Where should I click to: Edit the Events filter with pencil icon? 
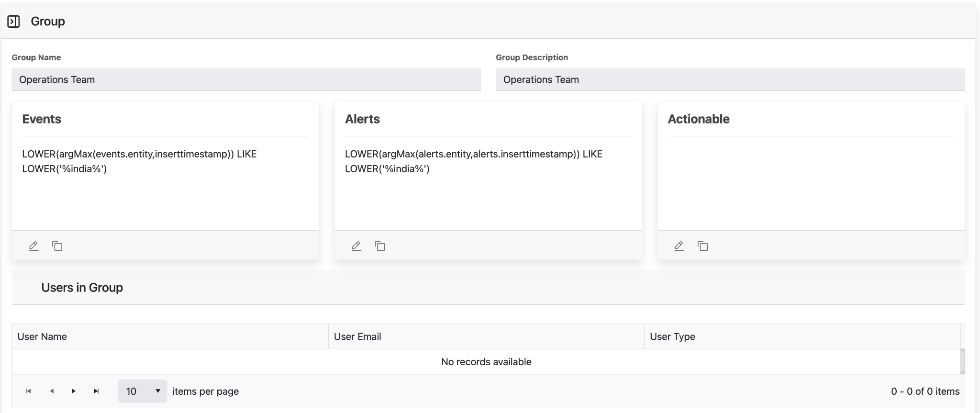click(x=33, y=246)
